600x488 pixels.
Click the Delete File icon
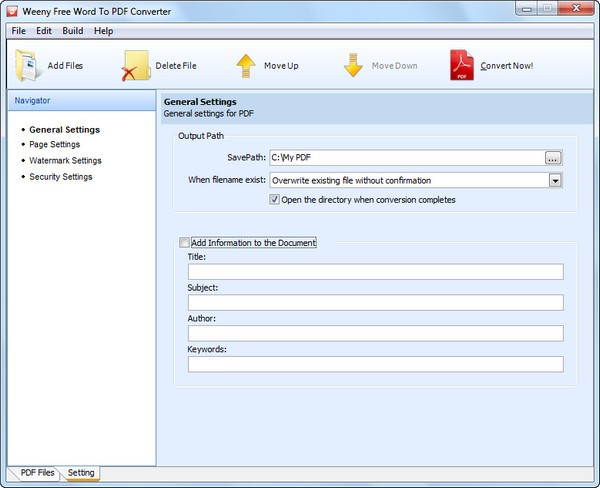pos(135,66)
